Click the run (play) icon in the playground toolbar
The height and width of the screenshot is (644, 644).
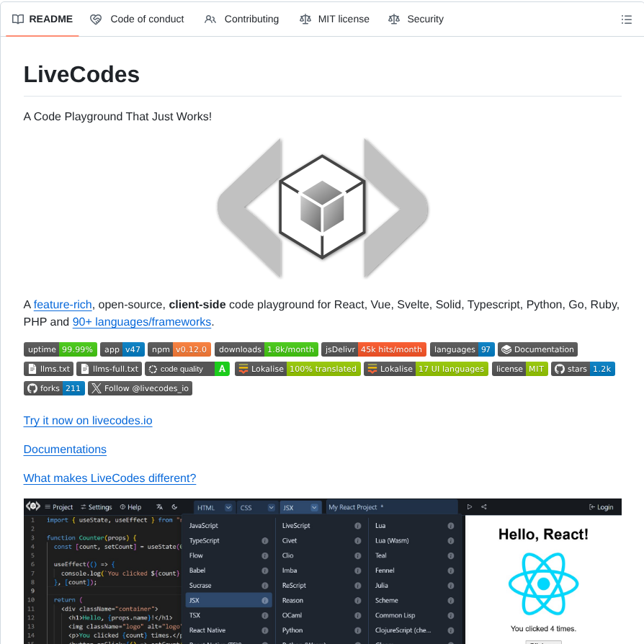pyautogui.click(x=469, y=506)
